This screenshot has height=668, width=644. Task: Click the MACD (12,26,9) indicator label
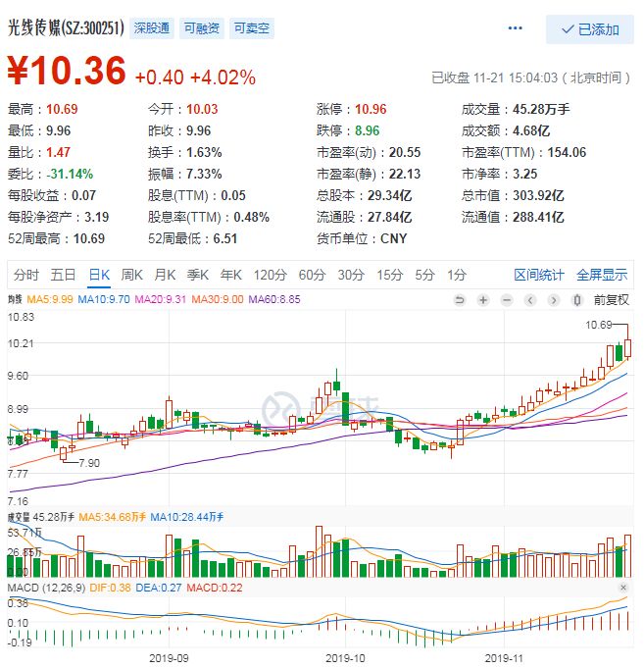coord(46,588)
